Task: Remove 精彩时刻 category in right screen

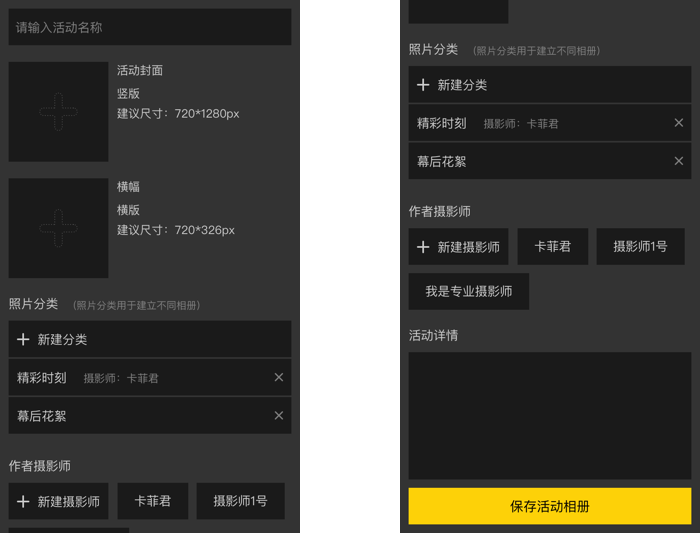Action: [x=679, y=123]
